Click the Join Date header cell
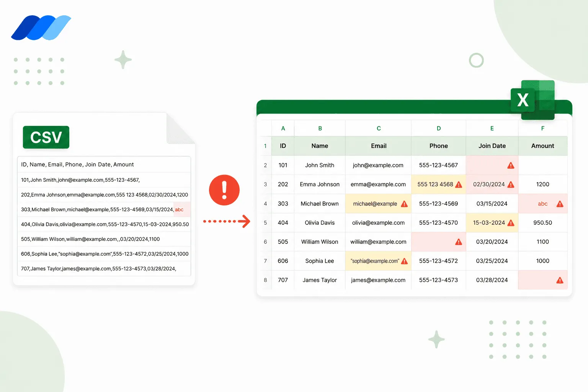Screen dimensions: 588x392 point(492,146)
